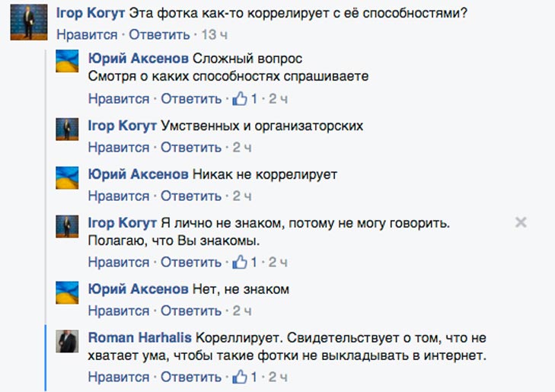Reply to the top comment via 'Ответить'
555x392 pixels.
[x=159, y=35]
